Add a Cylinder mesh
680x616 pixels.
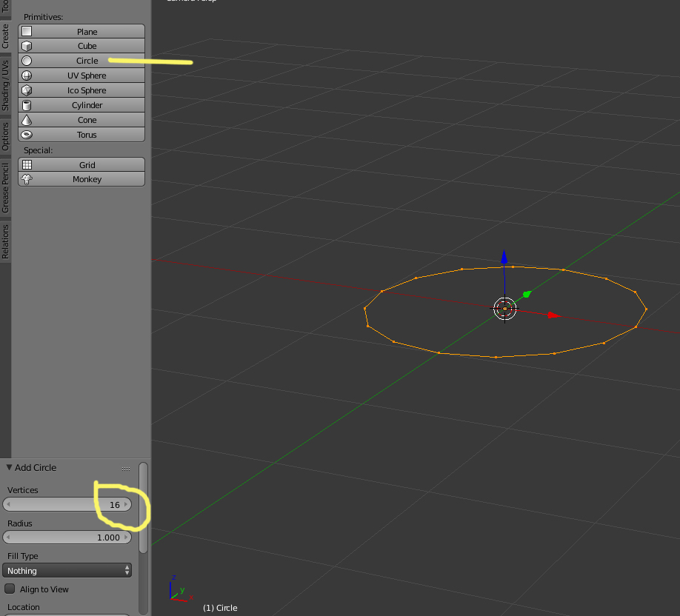tap(81, 105)
